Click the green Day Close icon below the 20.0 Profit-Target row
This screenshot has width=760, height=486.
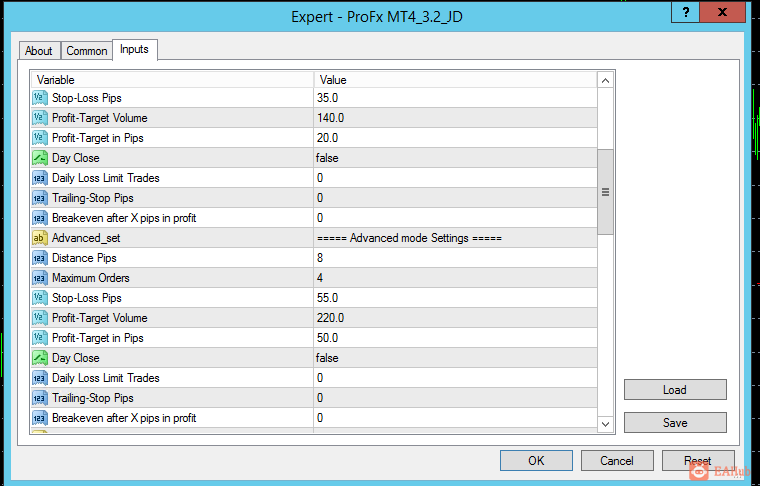[x=40, y=158]
